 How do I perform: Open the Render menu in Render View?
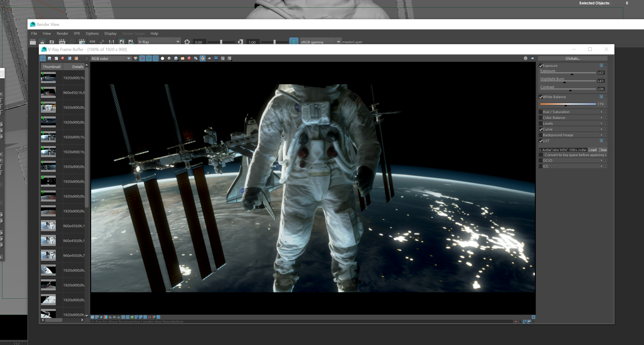point(62,33)
